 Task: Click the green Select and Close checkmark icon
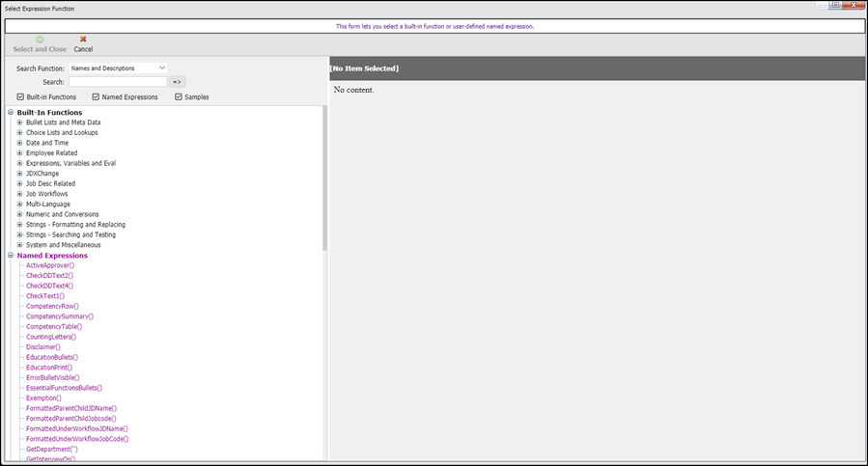(x=40, y=40)
